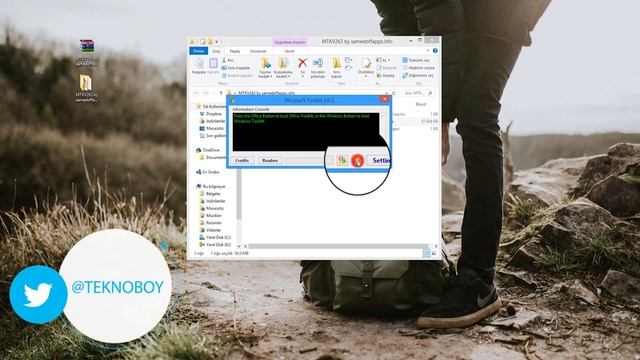Select the MTXV263 folder icon on desktop

click(x=86, y=88)
